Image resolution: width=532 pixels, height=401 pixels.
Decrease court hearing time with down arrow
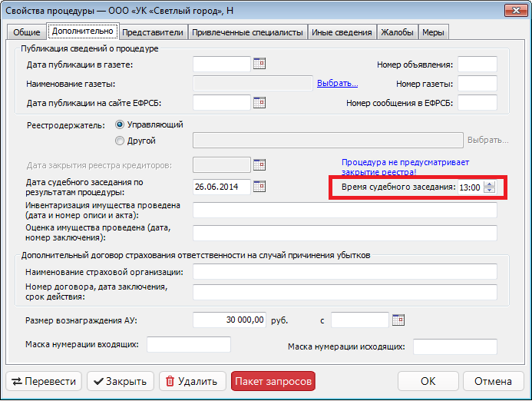click(490, 191)
